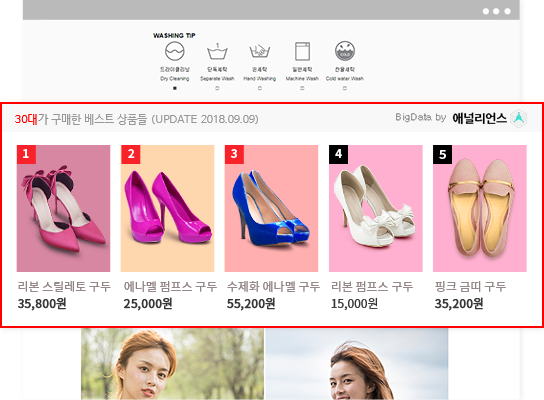The width and height of the screenshot is (544, 400).
Task: Click the 15,000원 price
Action: [354, 304]
